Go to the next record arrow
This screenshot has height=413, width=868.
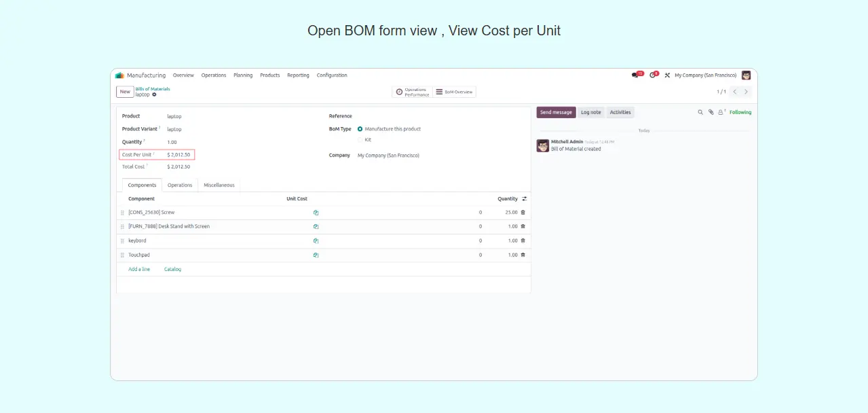click(747, 92)
